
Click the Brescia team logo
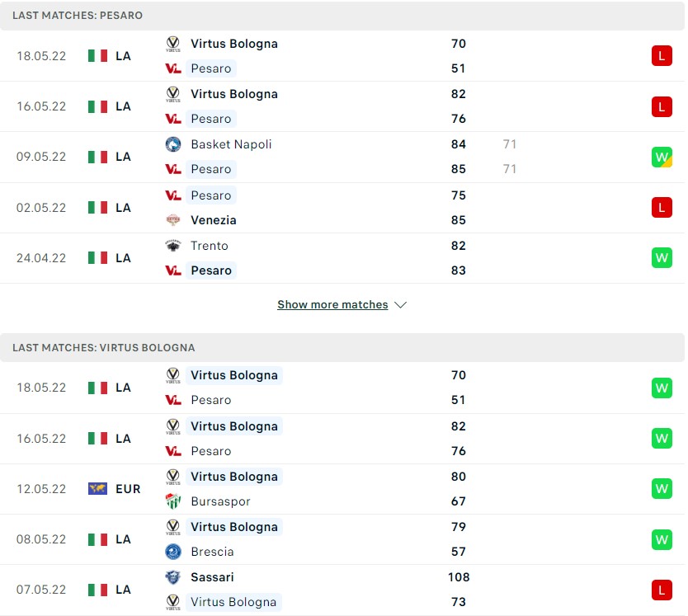[x=172, y=552]
